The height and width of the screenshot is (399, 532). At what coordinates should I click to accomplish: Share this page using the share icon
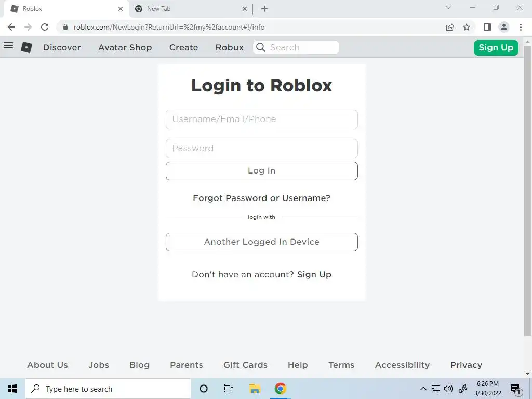coord(450,27)
